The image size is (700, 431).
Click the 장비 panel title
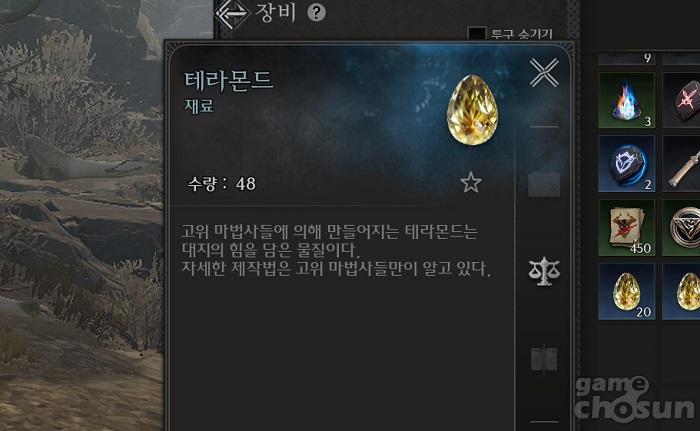click(276, 13)
